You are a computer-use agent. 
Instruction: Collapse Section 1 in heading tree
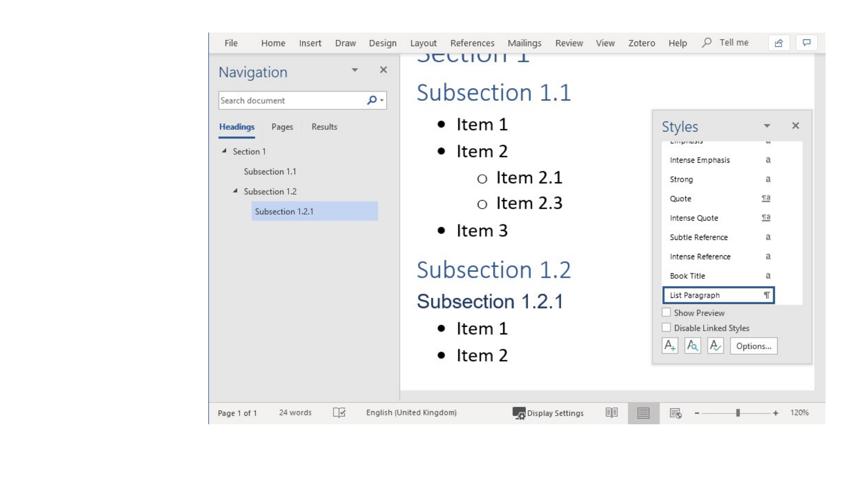point(224,151)
